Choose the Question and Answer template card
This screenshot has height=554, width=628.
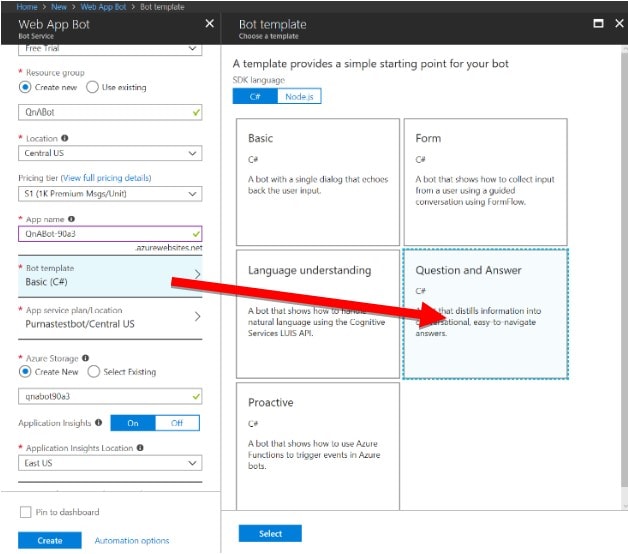[x=485, y=313]
